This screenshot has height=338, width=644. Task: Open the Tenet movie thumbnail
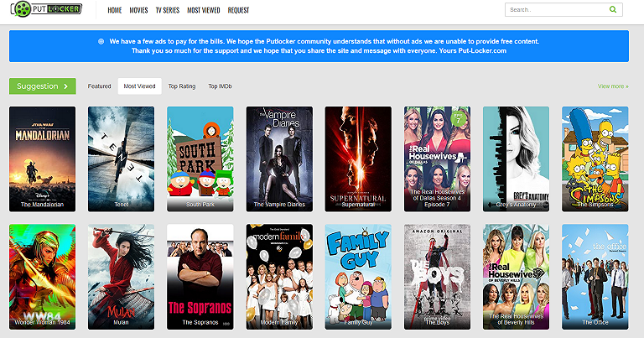point(121,157)
